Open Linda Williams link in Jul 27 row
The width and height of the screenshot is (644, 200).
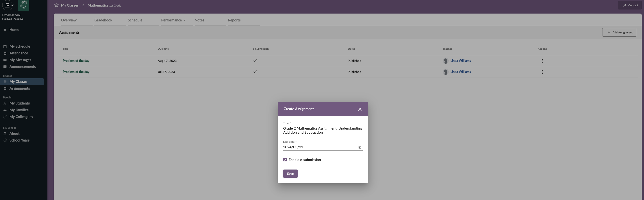[460, 72]
